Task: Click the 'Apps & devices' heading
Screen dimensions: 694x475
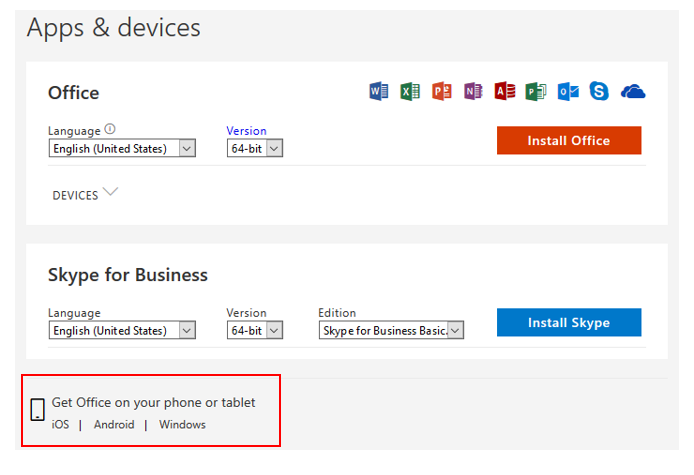Action: (x=113, y=28)
